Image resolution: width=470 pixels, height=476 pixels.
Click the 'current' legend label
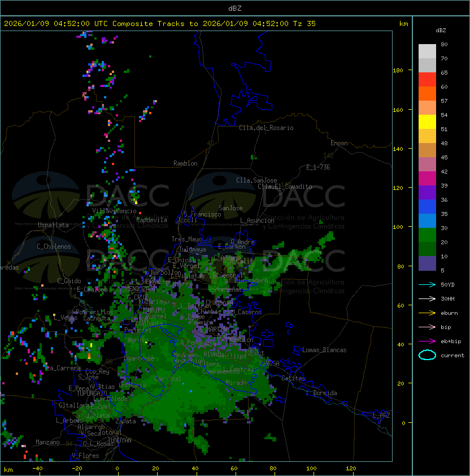pyautogui.click(x=452, y=356)
